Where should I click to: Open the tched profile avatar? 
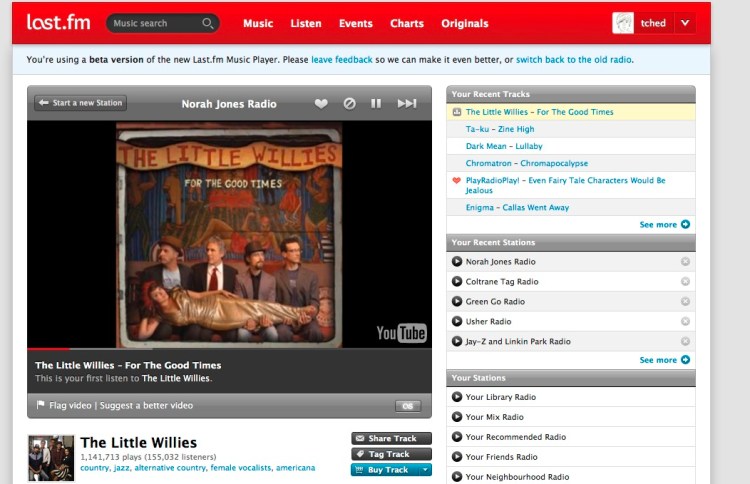point(623,23)
